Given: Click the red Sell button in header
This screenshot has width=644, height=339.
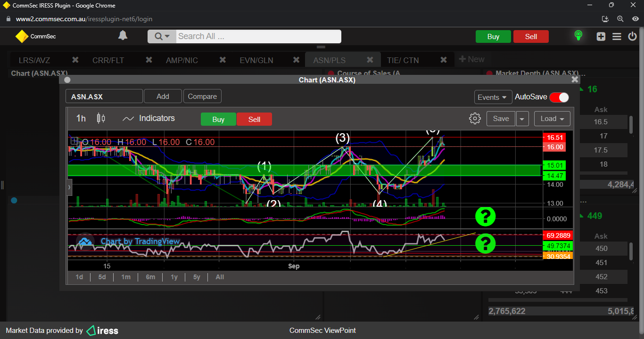Looking at the screenshot, I should 531,37.
